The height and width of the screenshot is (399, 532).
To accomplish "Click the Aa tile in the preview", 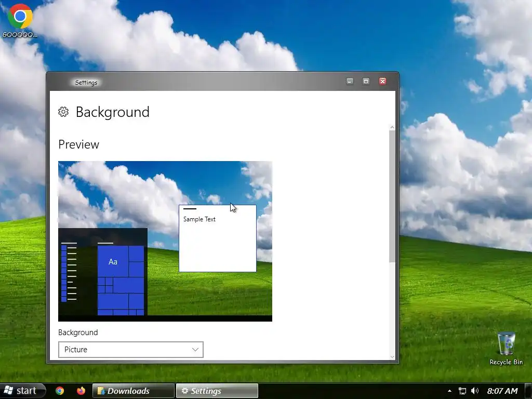I will [113, 262].
